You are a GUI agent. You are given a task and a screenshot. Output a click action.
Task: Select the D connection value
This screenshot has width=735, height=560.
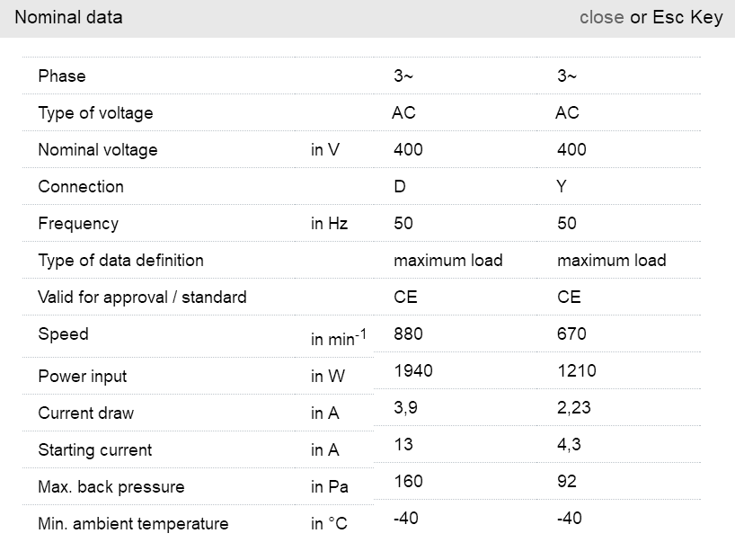point(400,187)
